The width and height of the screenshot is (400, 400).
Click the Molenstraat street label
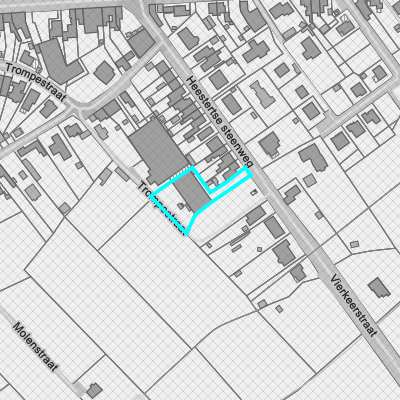(35, 347)
